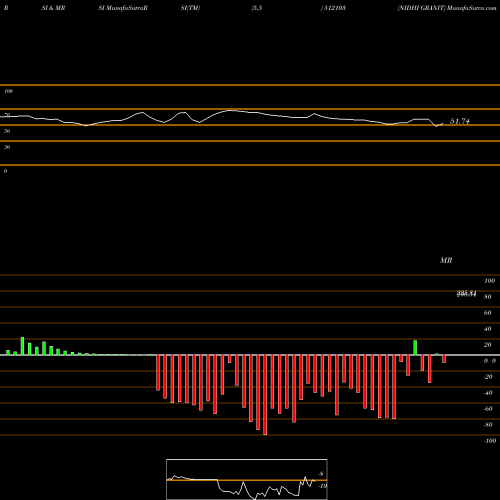Viewport: 500px width, 500px height.
Task: Click the RSI axis label 70
Action: [x=7, y=115]
